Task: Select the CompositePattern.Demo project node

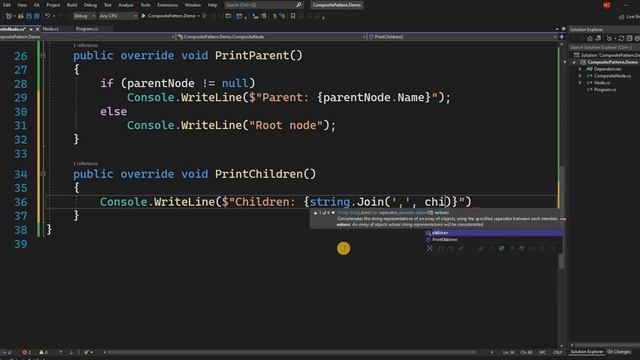Action: click(609, 62)
